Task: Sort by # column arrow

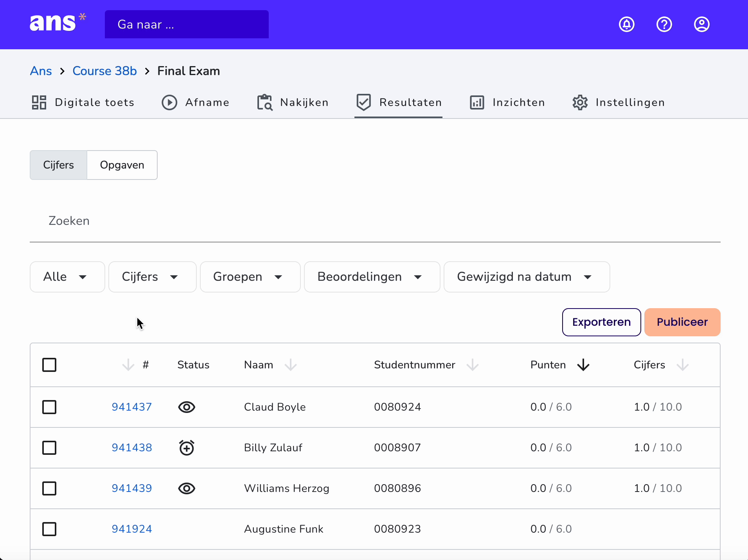Action: [128, 365]
